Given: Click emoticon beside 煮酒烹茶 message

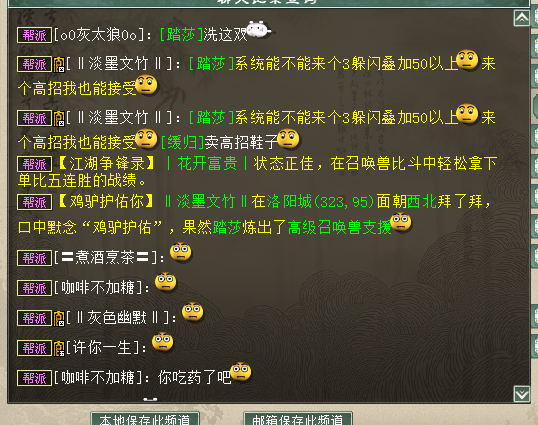Looking at the screenshot, I should 181,252.
